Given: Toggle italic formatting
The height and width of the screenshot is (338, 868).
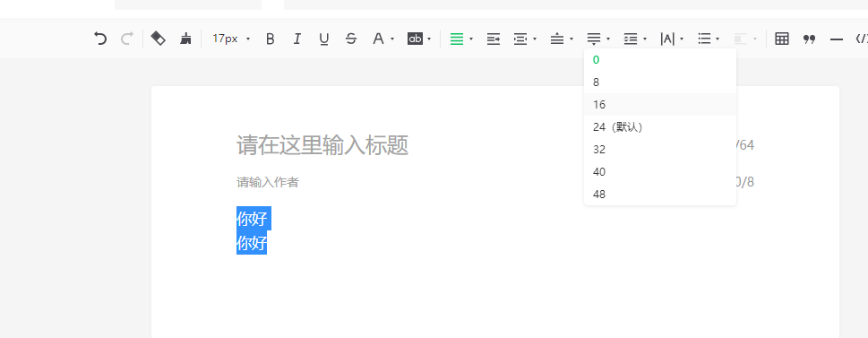Looking at the screenshot, I should click(x=297, y=39).
